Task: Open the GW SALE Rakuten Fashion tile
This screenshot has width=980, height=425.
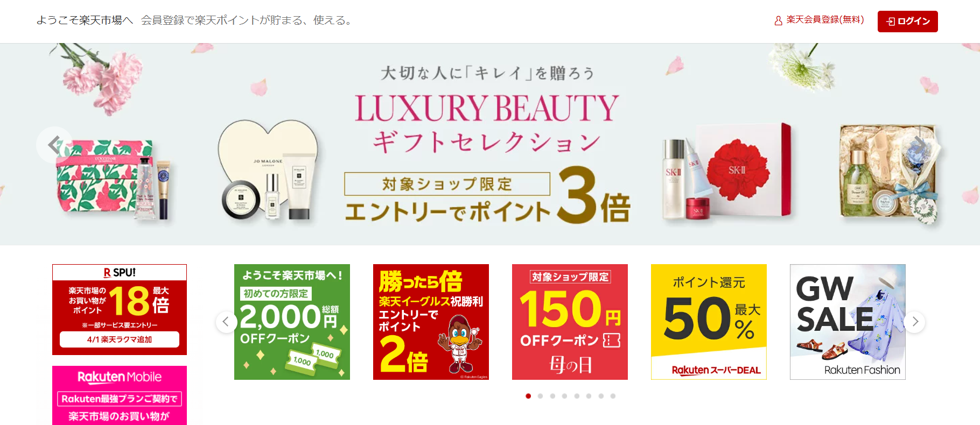Action: pyautogui.click(x=848, y=322)
